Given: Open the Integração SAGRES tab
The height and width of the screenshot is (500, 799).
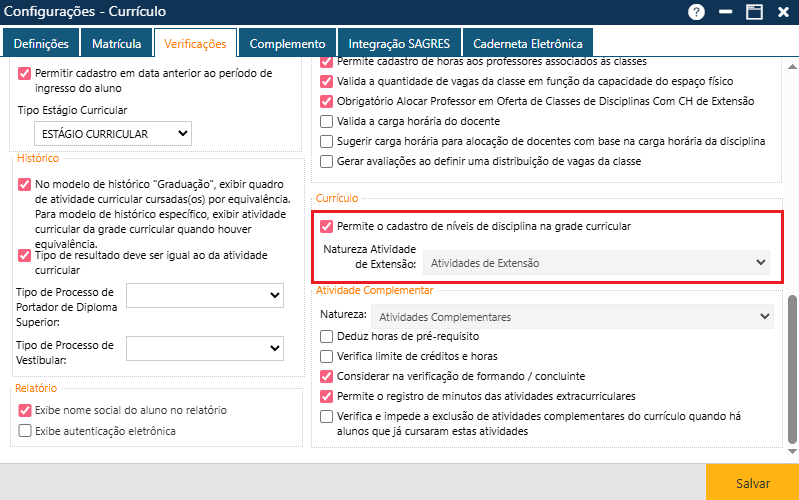Looking at the screenshot, I should pos(399,44).
